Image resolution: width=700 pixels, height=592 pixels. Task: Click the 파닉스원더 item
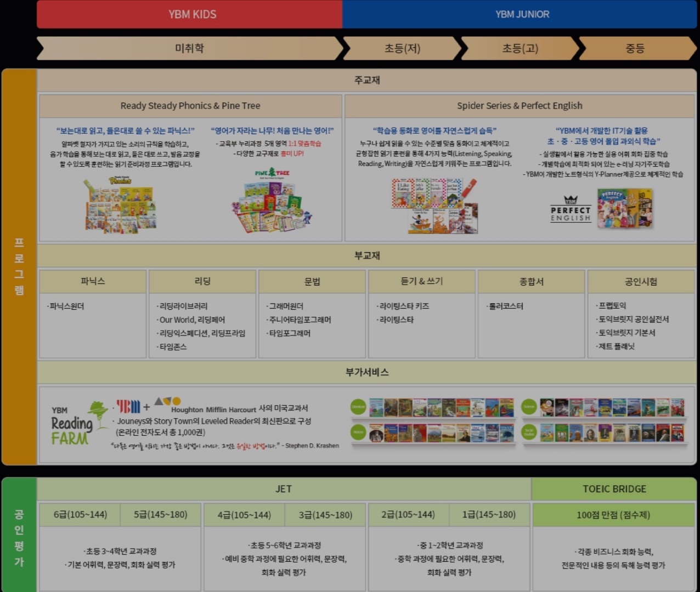click(x=66, y=306)
